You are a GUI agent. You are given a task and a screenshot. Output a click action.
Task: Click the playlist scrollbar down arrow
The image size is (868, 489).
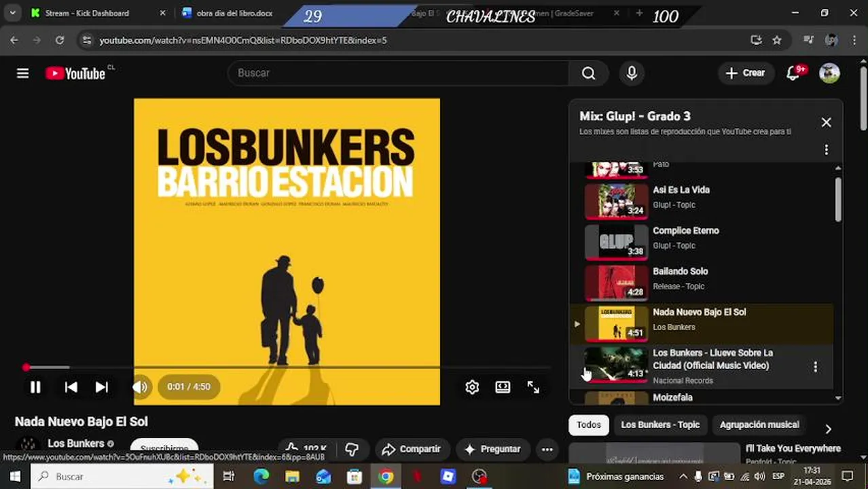pyautogui.click(x=838, y=399)
